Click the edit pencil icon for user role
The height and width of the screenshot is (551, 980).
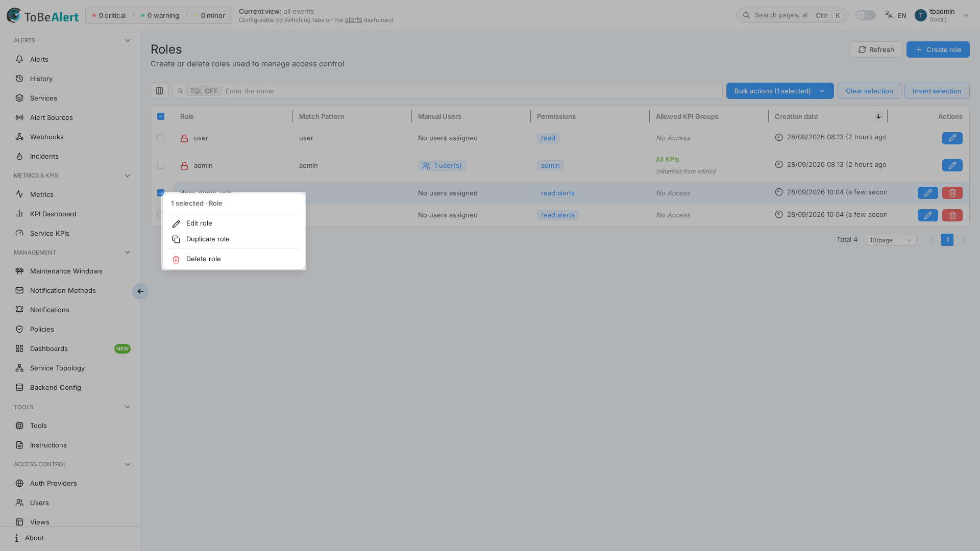952,138
